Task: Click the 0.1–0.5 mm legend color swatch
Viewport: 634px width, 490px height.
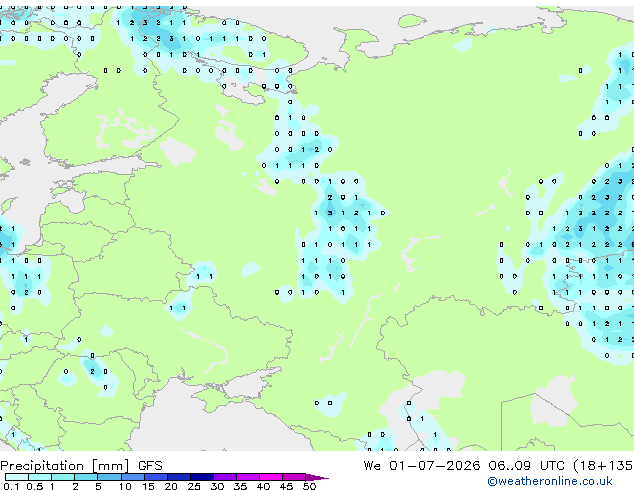Action: point(17,477)
